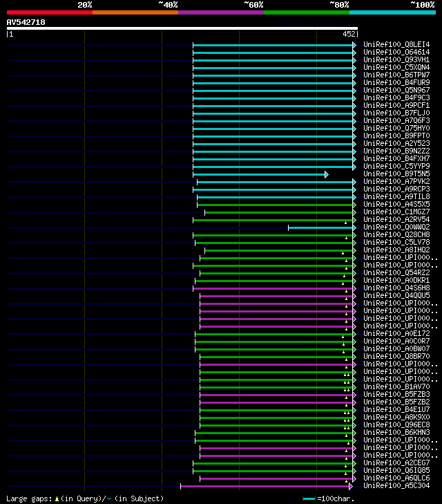The width and height of the screenshot is (442, 504).
Task: Click the purple alignment bar for A5C304
Action: point(267,486)
